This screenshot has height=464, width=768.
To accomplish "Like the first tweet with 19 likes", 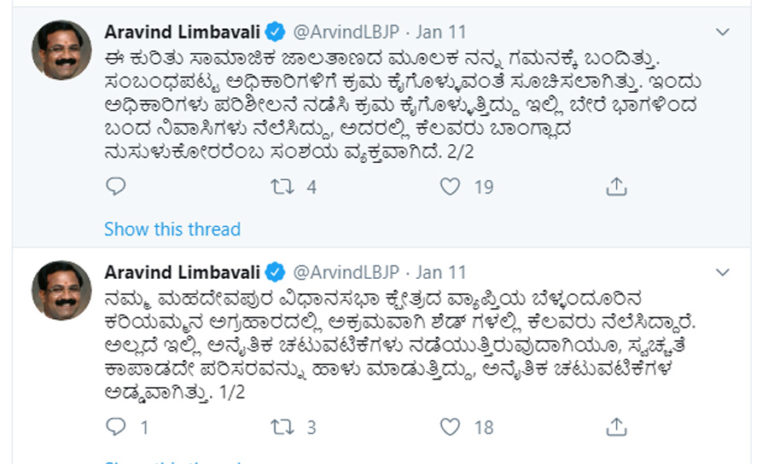I will (450, 186).
